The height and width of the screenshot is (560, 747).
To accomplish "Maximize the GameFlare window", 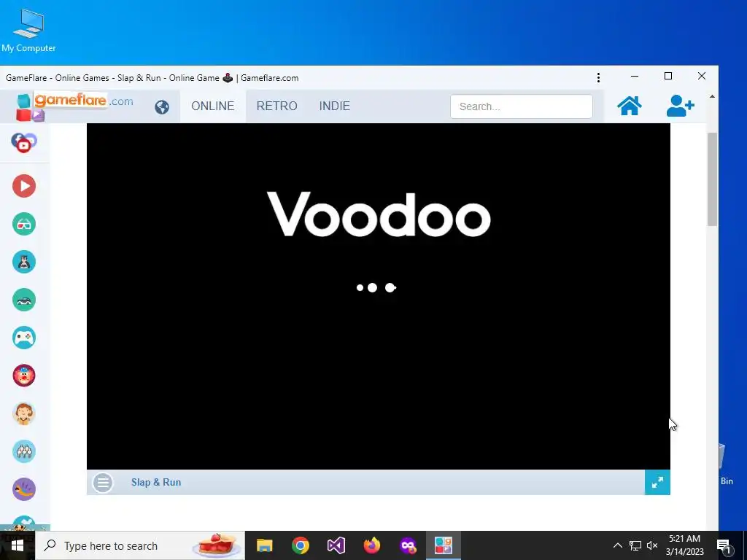I will (668, 76).
